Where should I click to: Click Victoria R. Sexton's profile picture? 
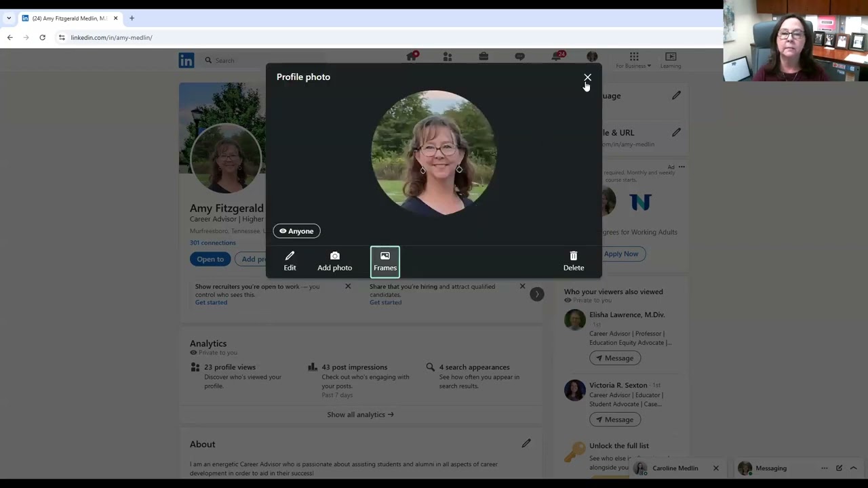point(574,390)
